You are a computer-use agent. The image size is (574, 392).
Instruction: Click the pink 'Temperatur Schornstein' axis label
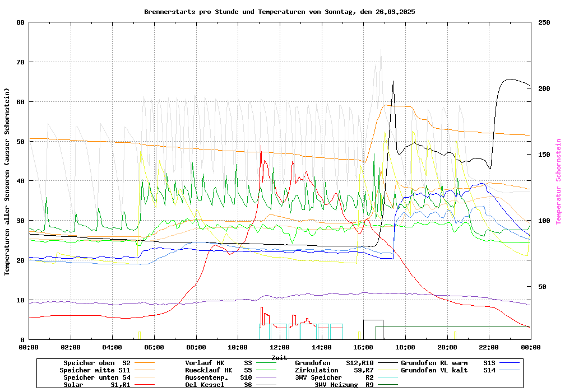coord(558,181)
